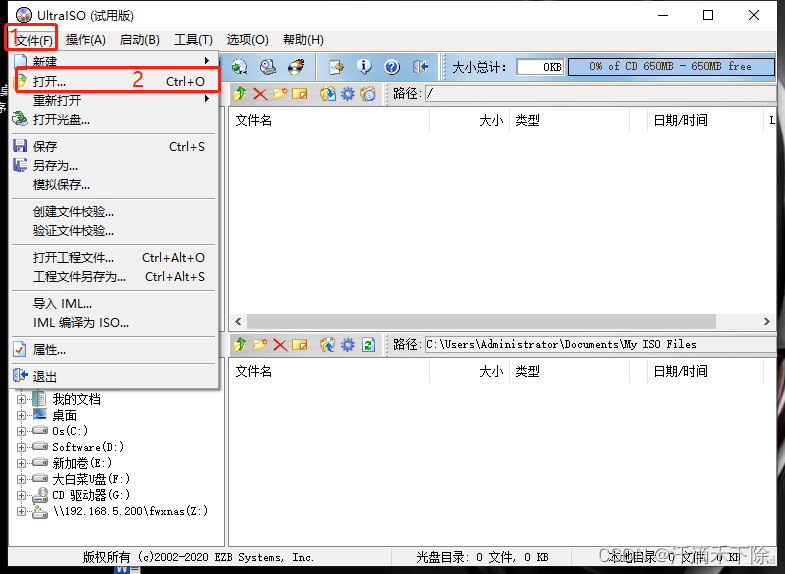Expand the CD 驱动器(G:) node
This screenshot has height=574, width=785.
click(21, 495)
